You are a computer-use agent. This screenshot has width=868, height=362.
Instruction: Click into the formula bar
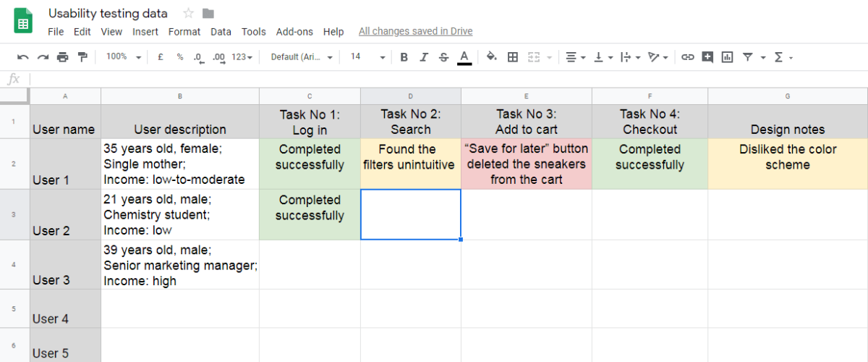(x=448, y=79)
